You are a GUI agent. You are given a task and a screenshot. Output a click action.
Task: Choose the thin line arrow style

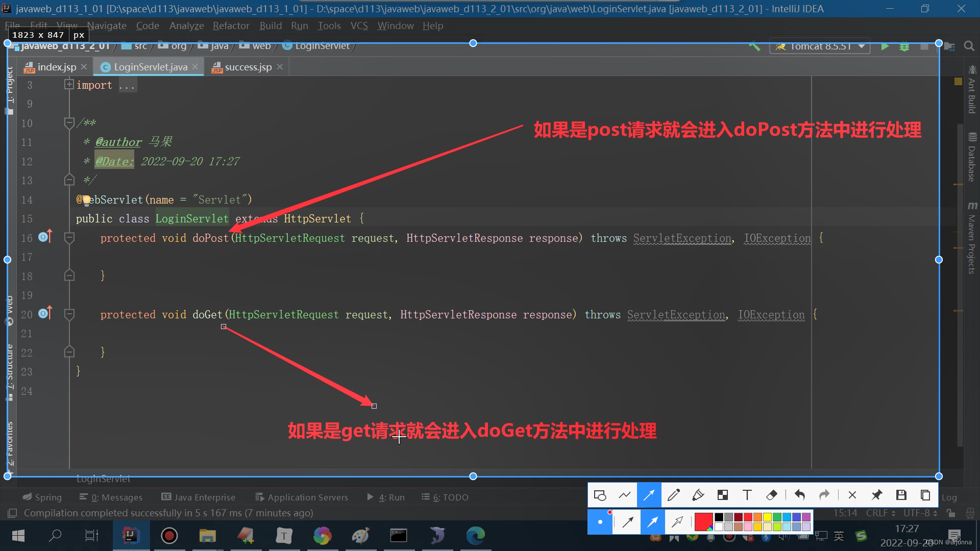click(628, 521)
